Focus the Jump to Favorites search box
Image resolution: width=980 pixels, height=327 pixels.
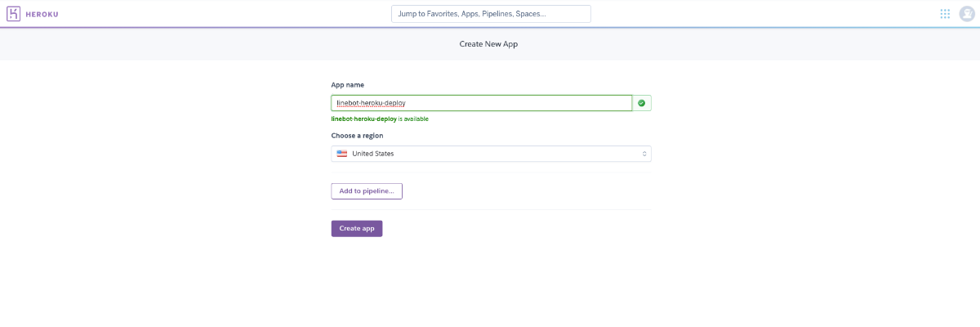(491, 14)
